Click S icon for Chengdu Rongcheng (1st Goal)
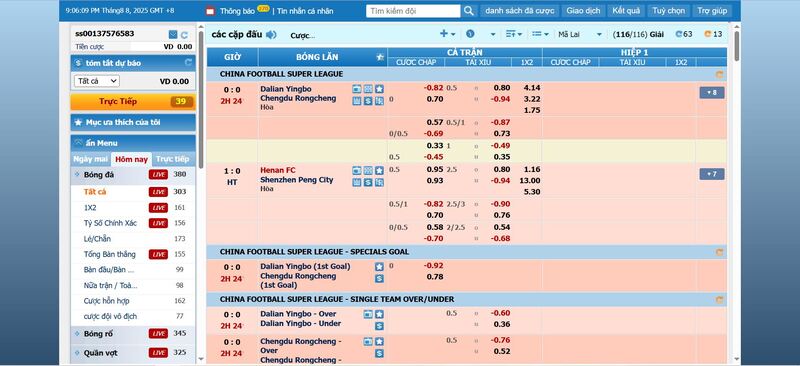The height and width of the screenshot is (366, 800). 379,278
